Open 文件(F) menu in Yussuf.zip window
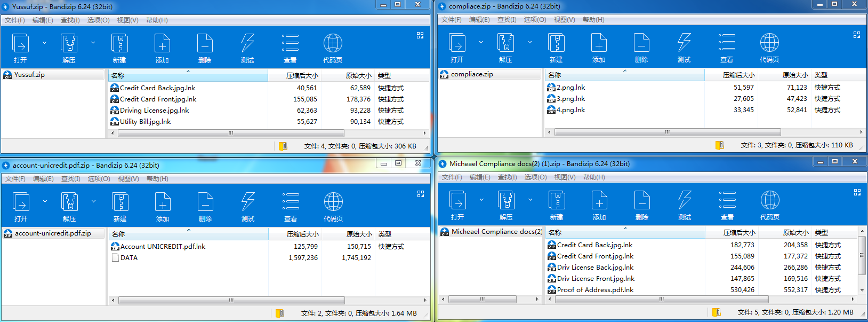 pyautogui.click(x=15, y=20)
